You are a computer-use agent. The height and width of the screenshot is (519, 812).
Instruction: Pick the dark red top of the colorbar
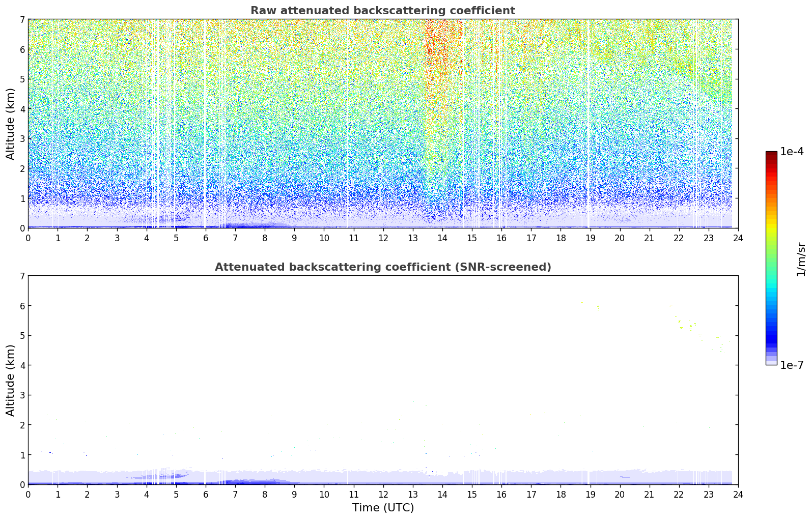coord(771,154)
